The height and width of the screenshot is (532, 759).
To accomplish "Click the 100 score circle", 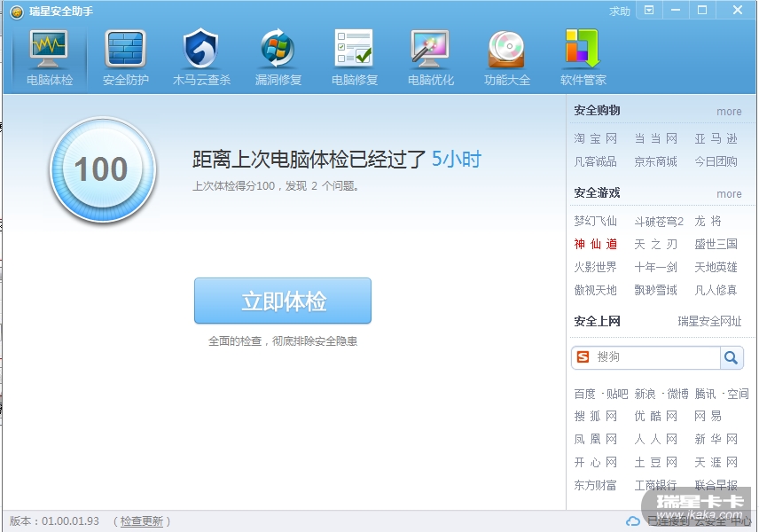I will tap(102, 169).
